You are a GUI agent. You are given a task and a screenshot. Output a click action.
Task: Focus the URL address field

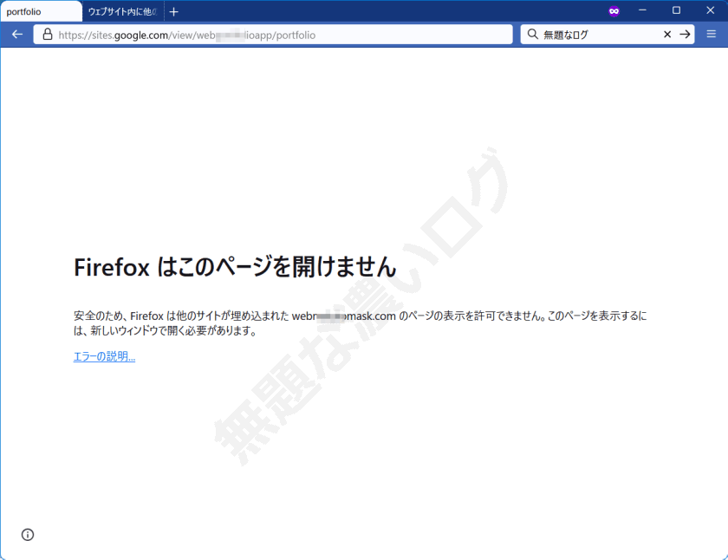(273, 35)
